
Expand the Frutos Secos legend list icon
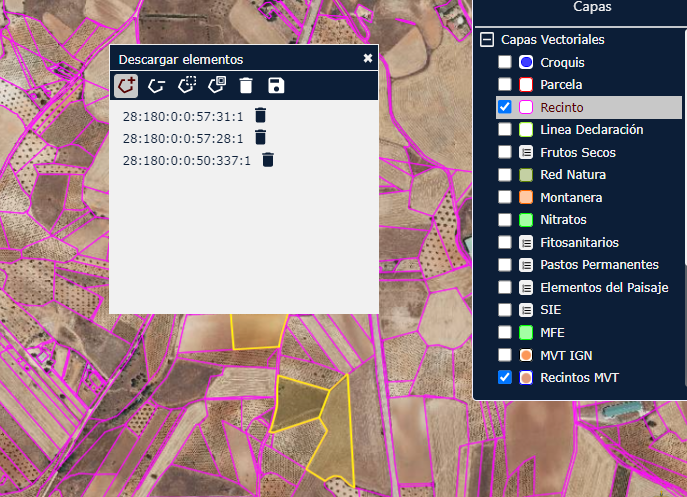526,153
